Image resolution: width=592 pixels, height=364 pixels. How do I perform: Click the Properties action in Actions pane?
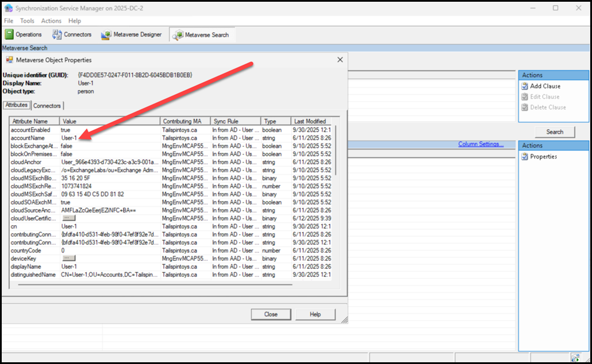coord(543,157)
